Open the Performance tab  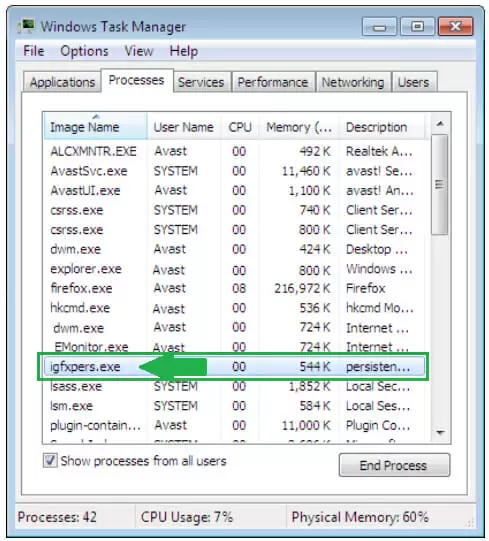coord(273,82)
